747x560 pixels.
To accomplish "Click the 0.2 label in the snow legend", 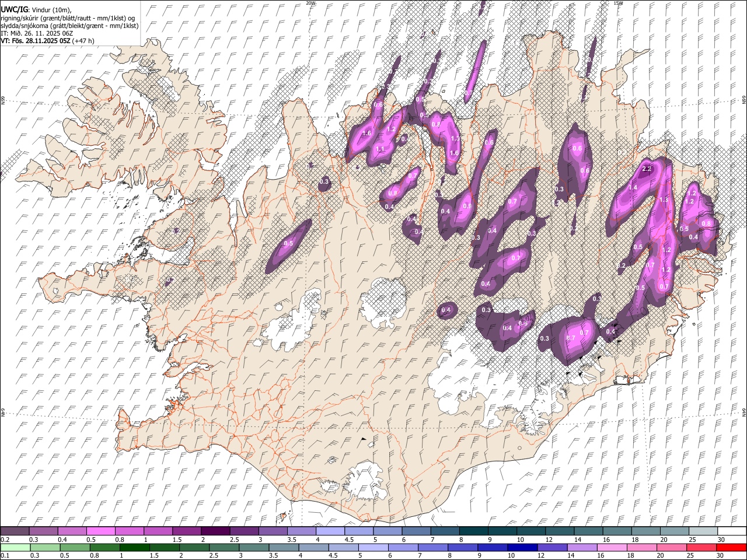I will [5, 540].
